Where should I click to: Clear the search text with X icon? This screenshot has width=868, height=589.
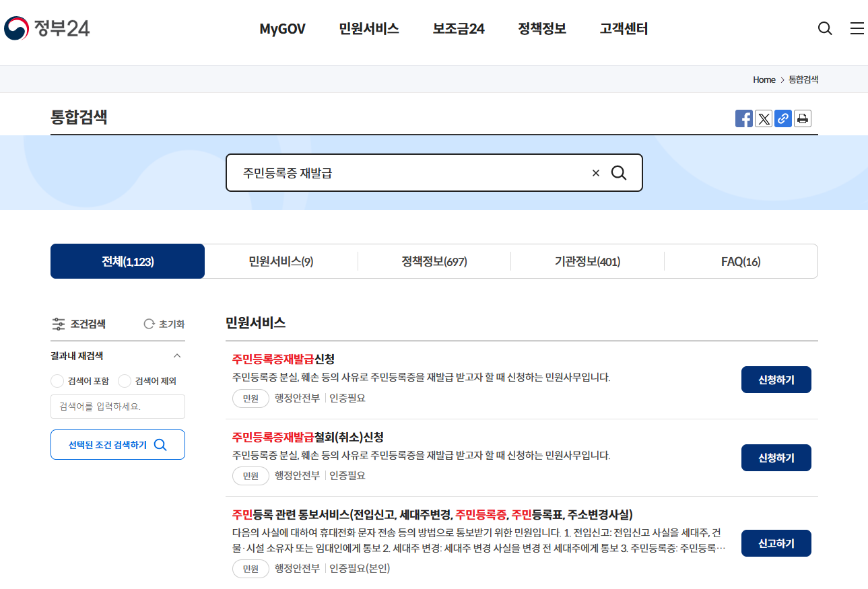pos(595,173)
